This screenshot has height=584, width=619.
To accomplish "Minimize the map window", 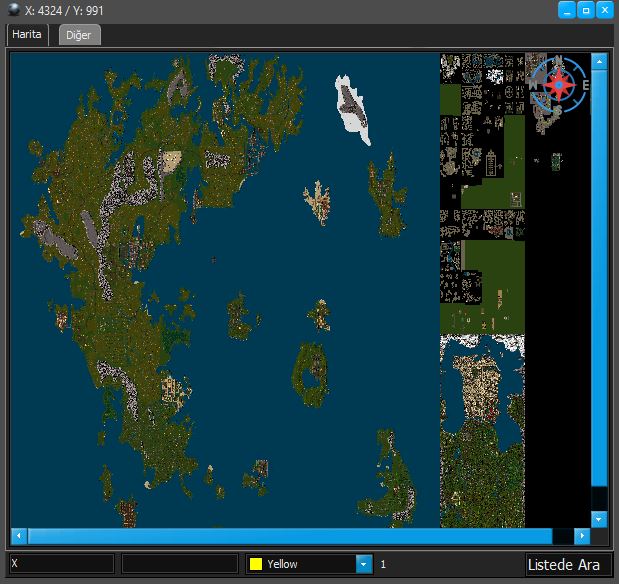I will (x=567, y=10).
